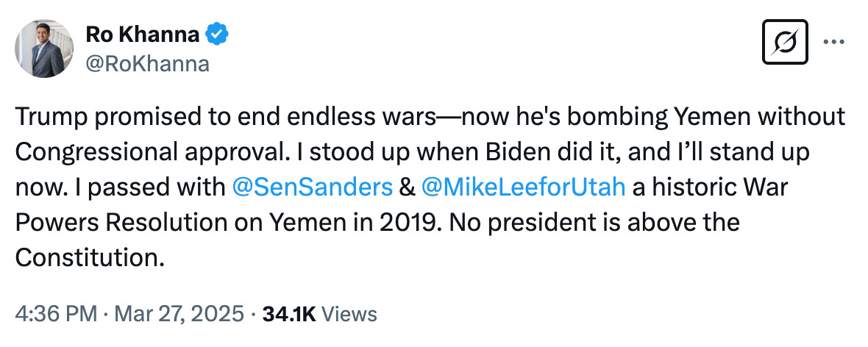Click the final word 'Constitution.' in the post
Viewport: 868px width, 347px height.
[90, 257]
